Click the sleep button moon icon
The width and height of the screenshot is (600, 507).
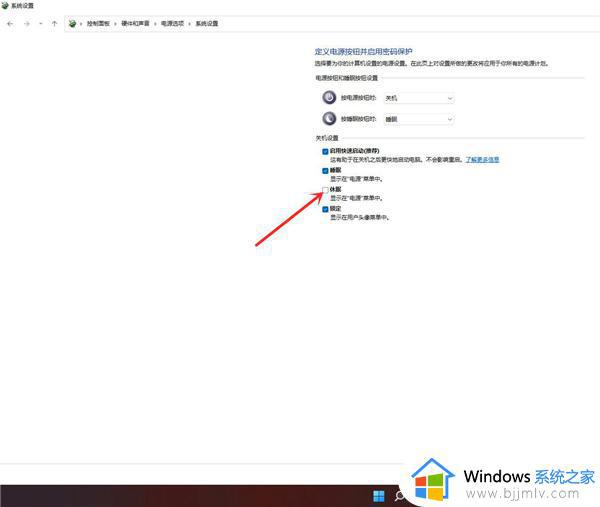click(329, 118)
